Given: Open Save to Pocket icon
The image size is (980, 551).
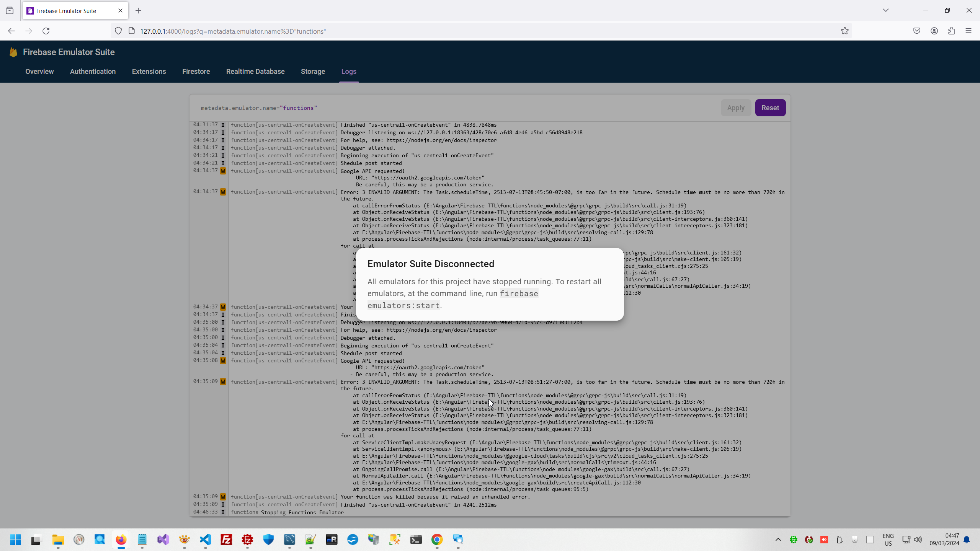Looking at the screenshot, I should pyautogui.click(x=917, y=31).
